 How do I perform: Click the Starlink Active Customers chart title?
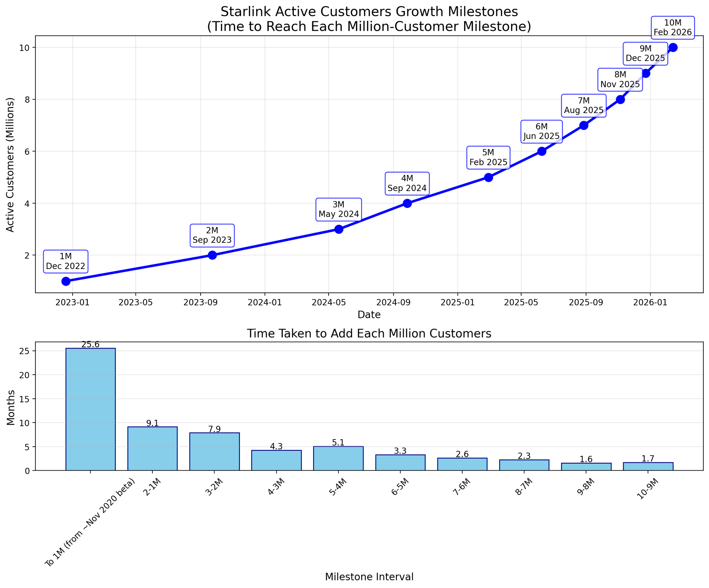coord(369,19)
